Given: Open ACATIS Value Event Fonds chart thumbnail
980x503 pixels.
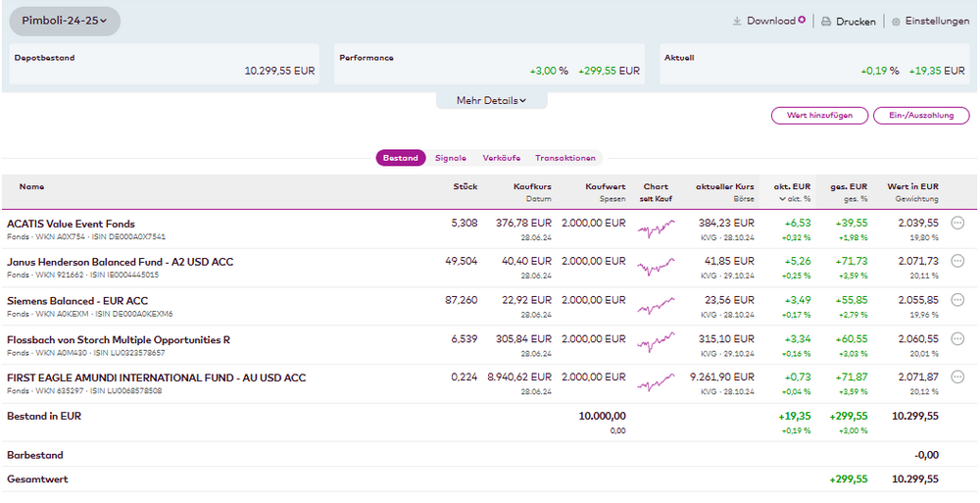Looking at the screenshot, I should 656,228.
